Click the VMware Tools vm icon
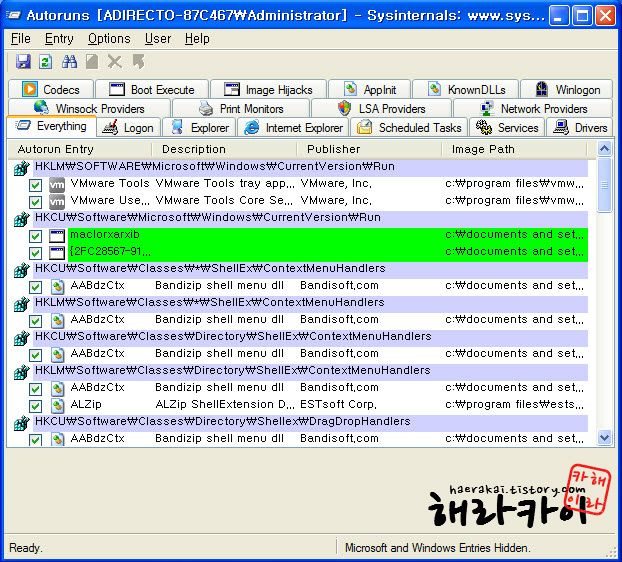This screenshot has height=562, width=622. (x=57, y=184)
